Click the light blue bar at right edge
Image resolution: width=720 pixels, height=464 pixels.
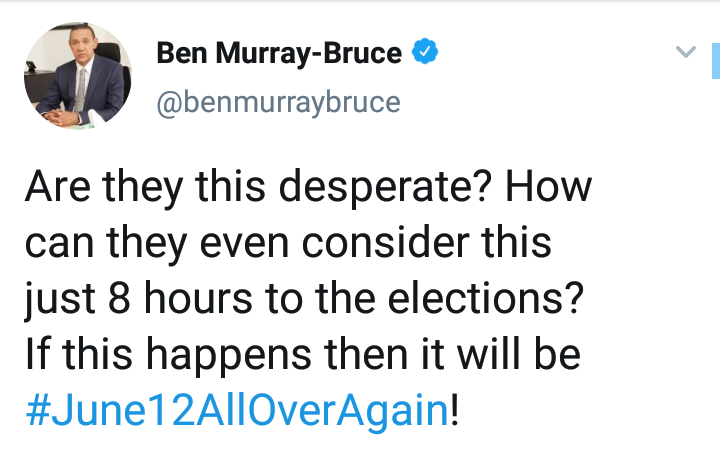715,62
